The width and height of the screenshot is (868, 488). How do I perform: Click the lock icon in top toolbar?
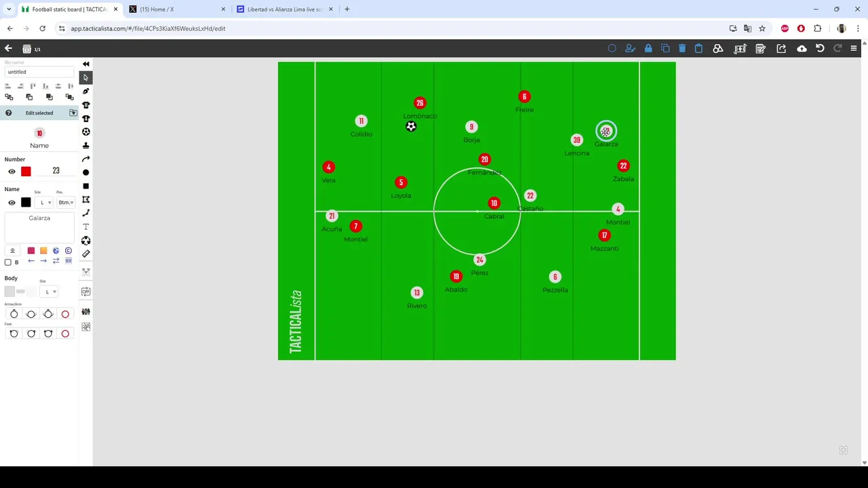[x=648, y=49]
